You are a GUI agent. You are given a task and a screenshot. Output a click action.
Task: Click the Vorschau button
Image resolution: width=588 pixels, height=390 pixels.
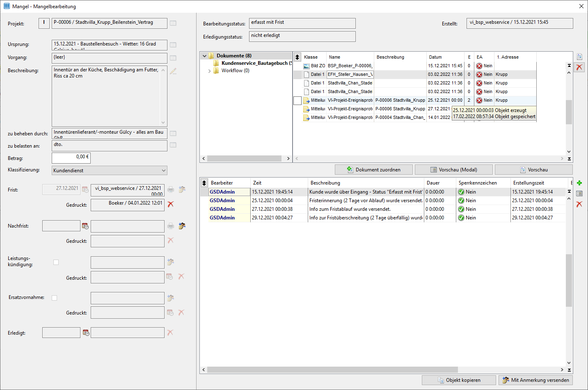tap(534, 170)
